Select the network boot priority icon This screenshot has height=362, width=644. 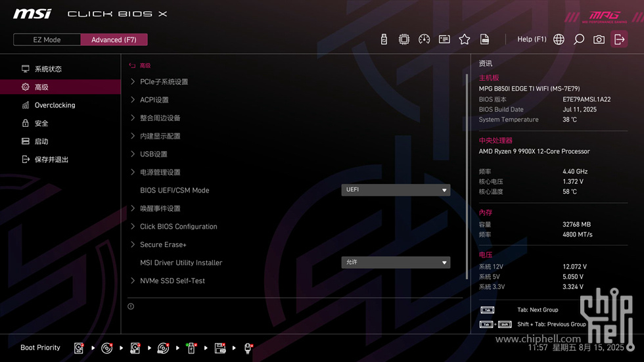point(248,348)
